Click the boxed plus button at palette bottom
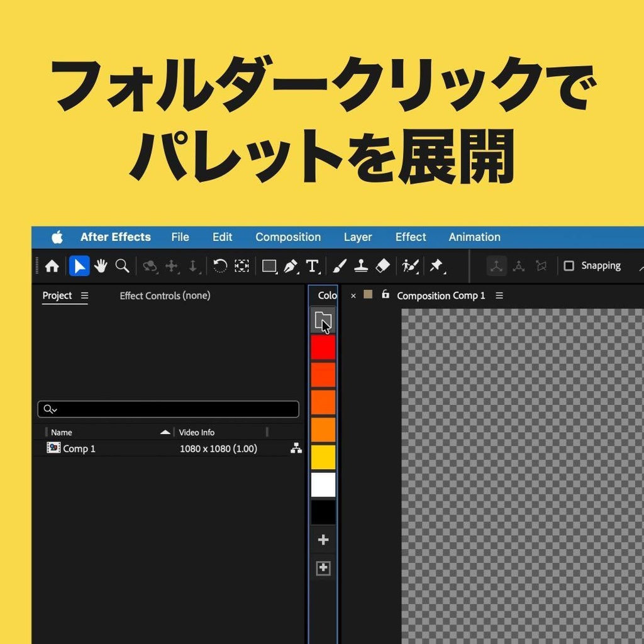 323,568
